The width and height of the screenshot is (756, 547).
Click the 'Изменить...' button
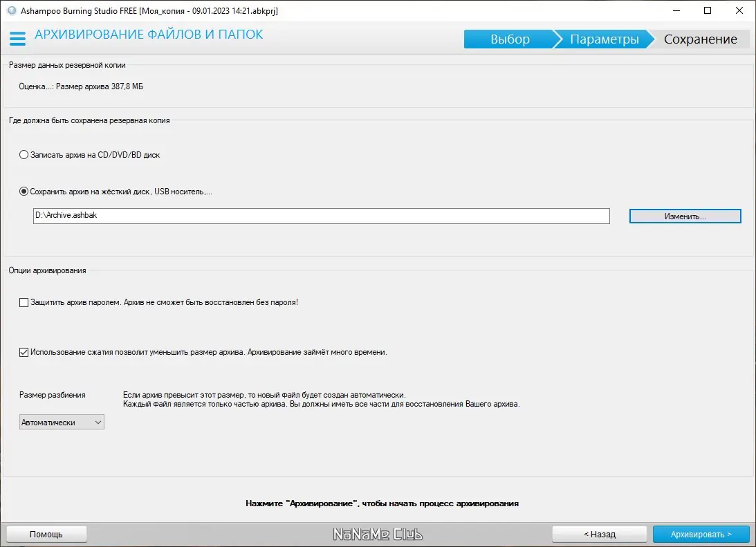click(x=685, y=216)
